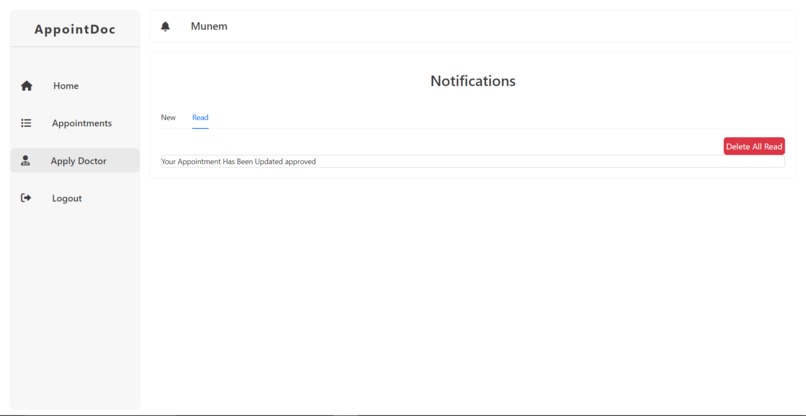806x416 pixels.
Task: Click the Notifications page heading
Action: click(473, 81)
